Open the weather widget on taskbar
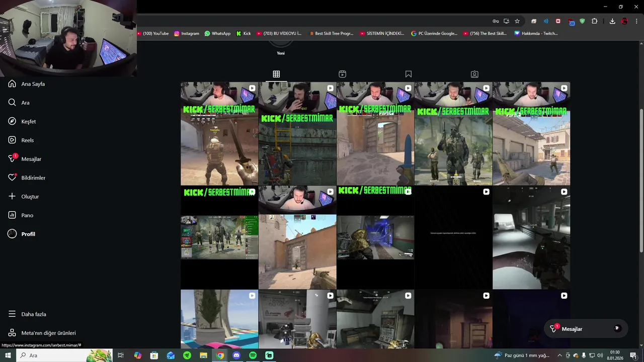The width and height of the screenshot is (644, 362). (x=522, y=355)
